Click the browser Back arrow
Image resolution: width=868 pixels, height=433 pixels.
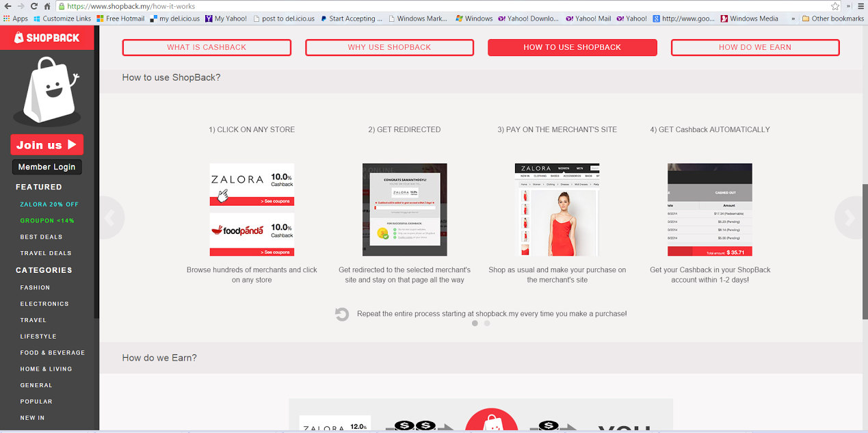(x=8, y=6)
